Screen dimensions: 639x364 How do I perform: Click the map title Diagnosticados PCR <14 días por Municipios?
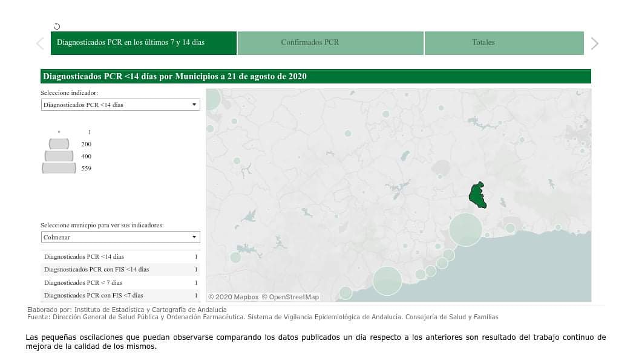tap(175, 77)
